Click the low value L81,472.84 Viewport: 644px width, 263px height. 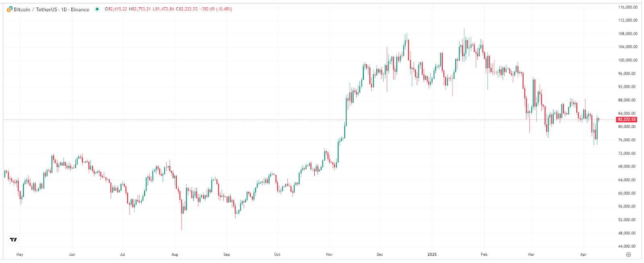[x=163, y=9]
